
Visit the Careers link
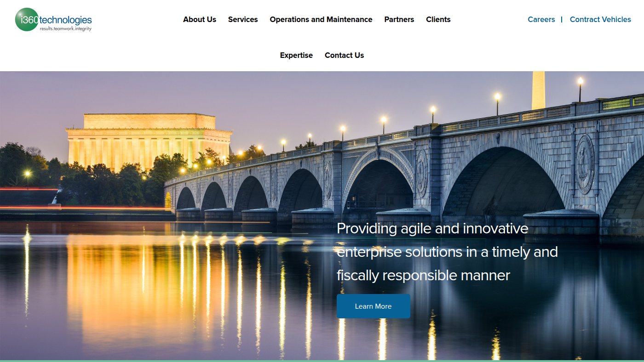(x=541, y=19)
